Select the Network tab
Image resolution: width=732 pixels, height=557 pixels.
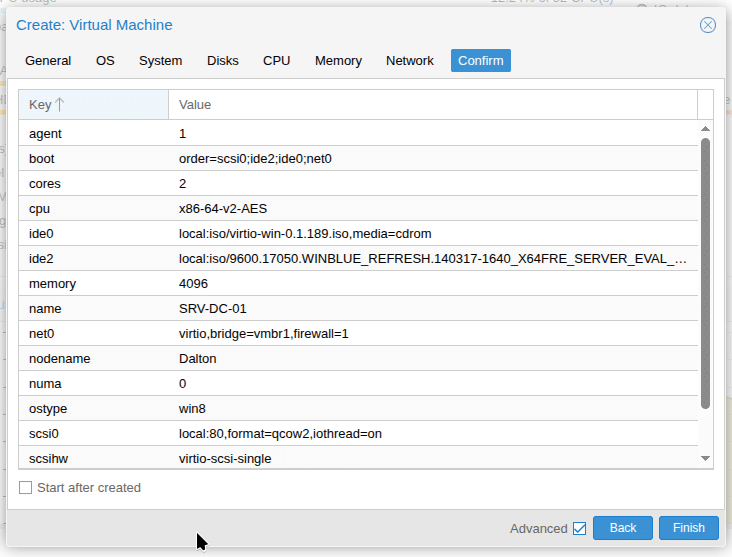coord(410,61)
